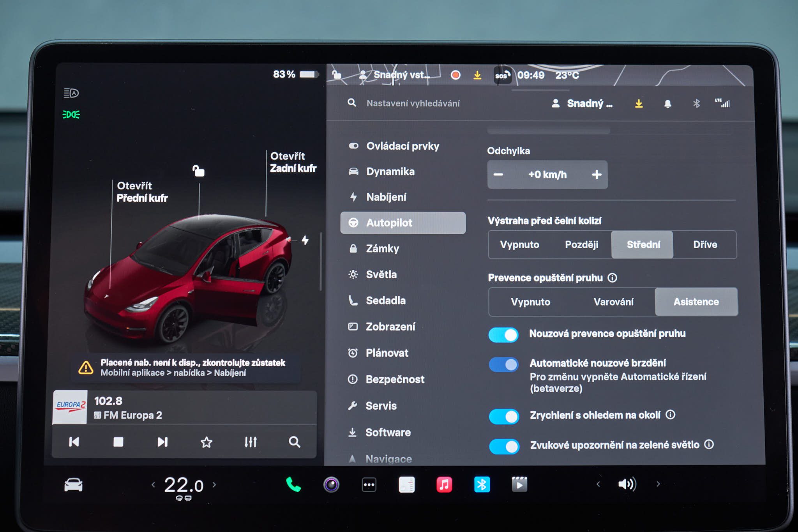Screen dimensions: 798x532
Task: Set lane departure prevention to Vypnuto
Action: [x=530, y=302]
